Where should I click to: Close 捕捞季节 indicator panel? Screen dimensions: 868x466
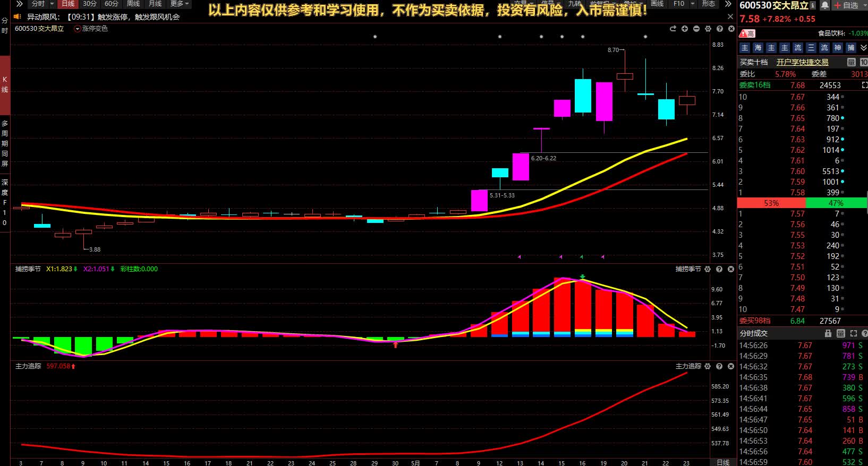731,269
